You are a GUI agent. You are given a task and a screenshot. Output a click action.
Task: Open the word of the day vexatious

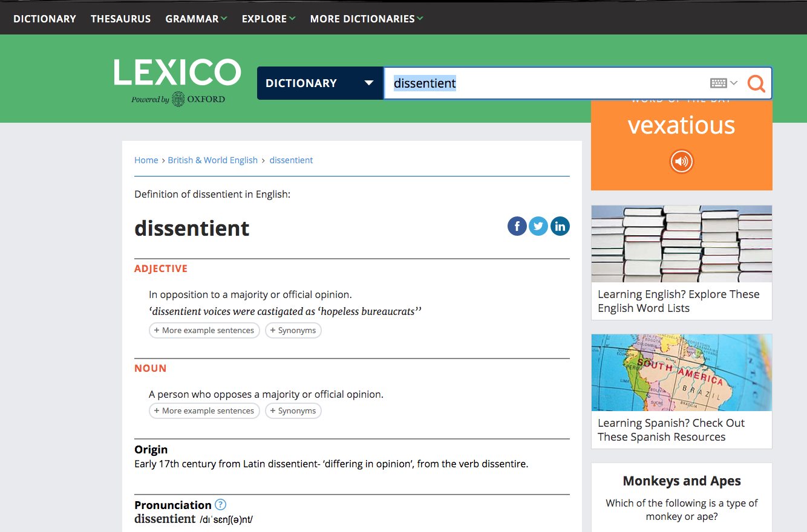pyautogui.click(x=682, y=125)
